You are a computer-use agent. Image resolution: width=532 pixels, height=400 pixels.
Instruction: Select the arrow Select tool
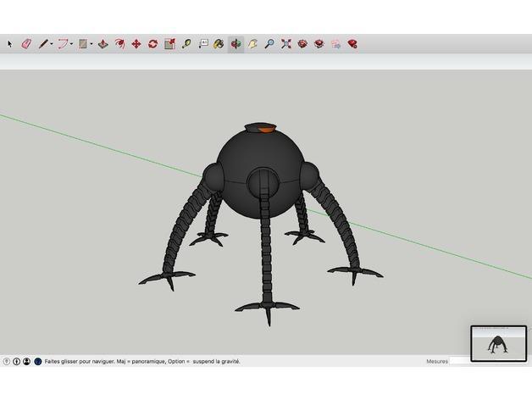coord(10,43)
